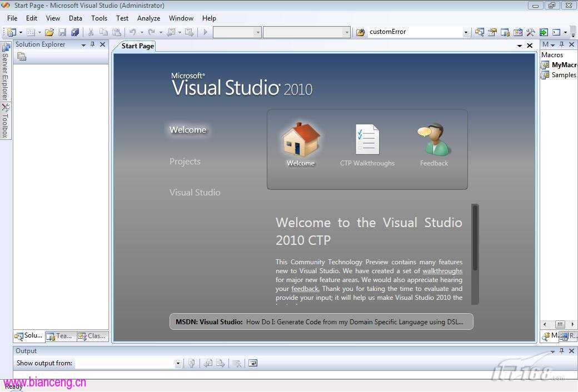
Task: Click Go to Previous Message output icon
Action: pos(208,363)
